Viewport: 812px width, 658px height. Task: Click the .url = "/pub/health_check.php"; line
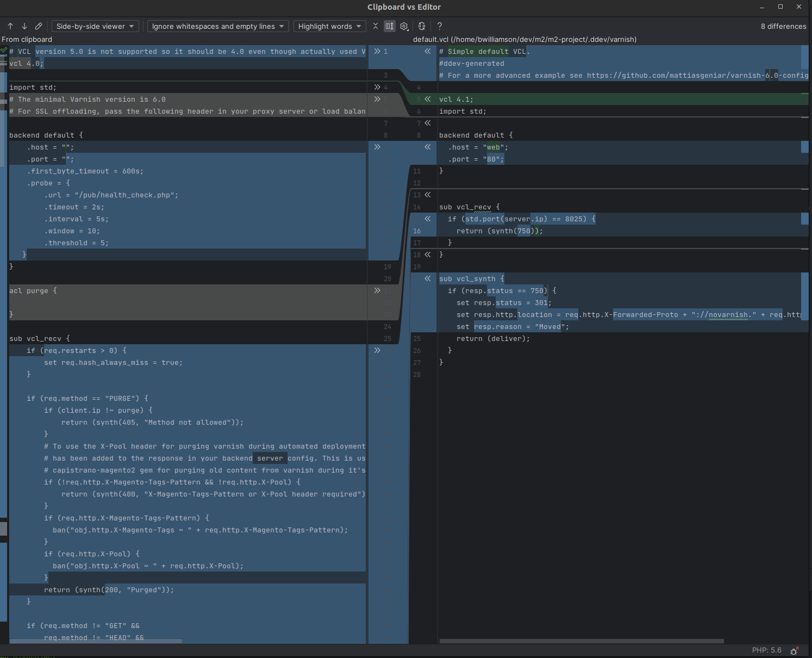coord(111,195)
